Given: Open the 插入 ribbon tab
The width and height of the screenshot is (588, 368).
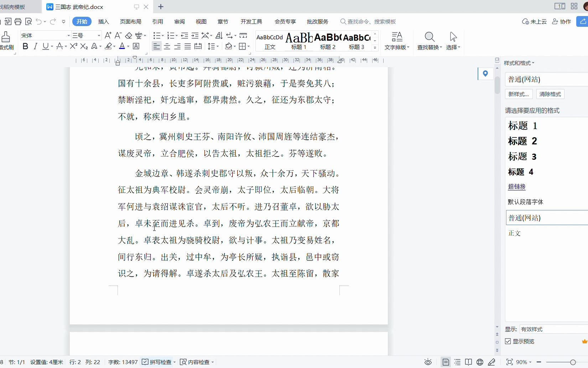Looking at the screenshot, I should (x=103, y=21).
